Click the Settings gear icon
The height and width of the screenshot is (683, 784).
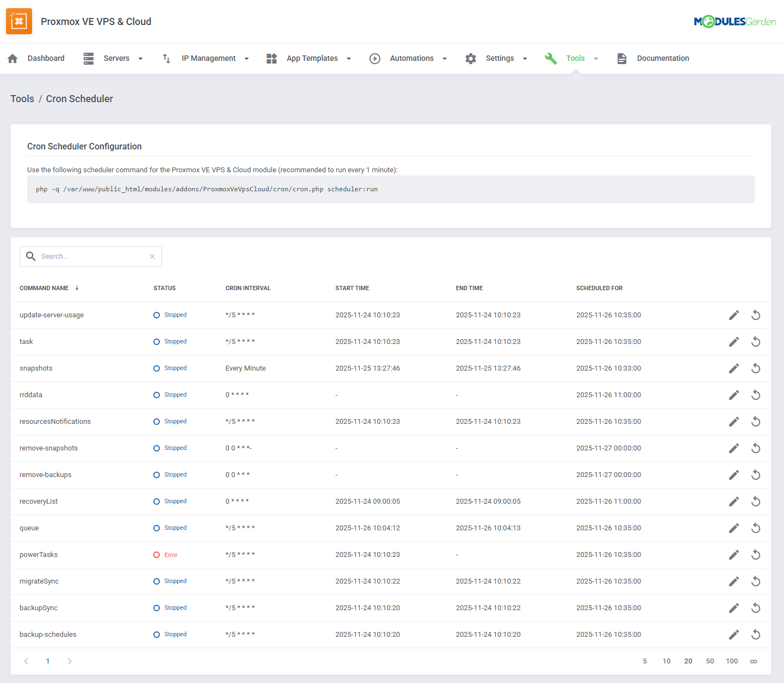coord(471,58)
